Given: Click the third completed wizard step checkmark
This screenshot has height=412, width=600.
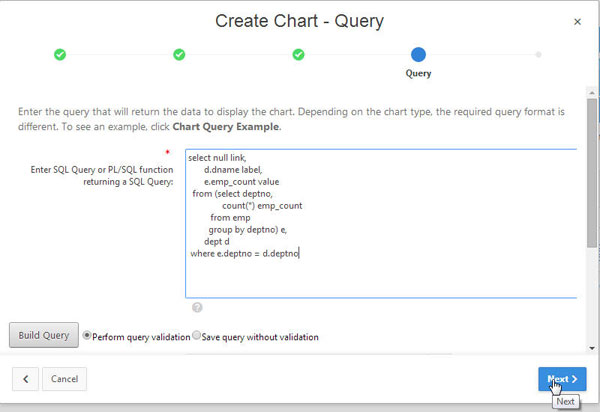Looking at the screenshot, I should pos(298,54).
